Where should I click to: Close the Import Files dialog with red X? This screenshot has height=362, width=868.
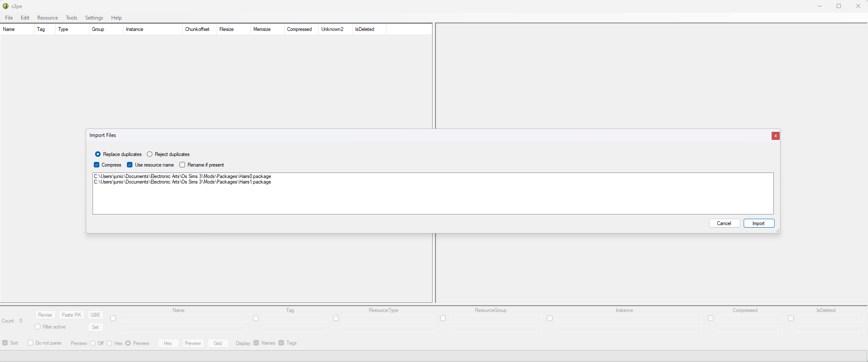(x=775, y=136)
